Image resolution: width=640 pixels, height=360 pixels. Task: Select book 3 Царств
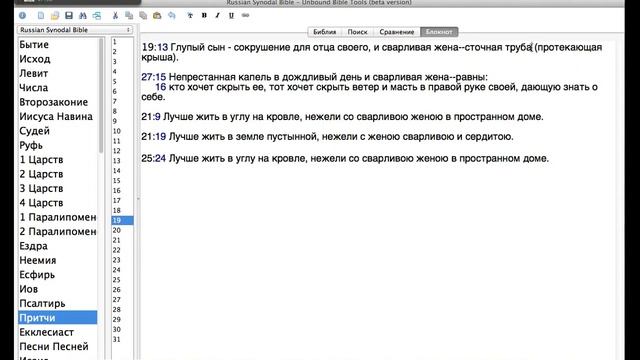(58, 188)
